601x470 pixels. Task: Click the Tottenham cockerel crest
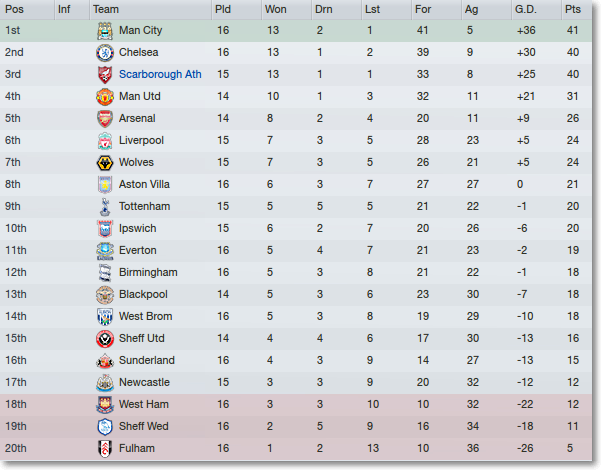pos(105,207)
